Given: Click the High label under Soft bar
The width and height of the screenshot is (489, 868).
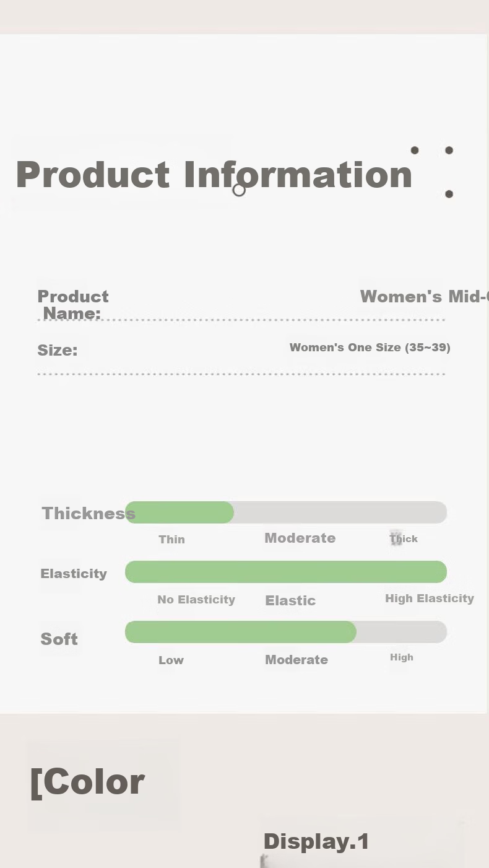Looking at the screenshot, I should click(402, 657).
